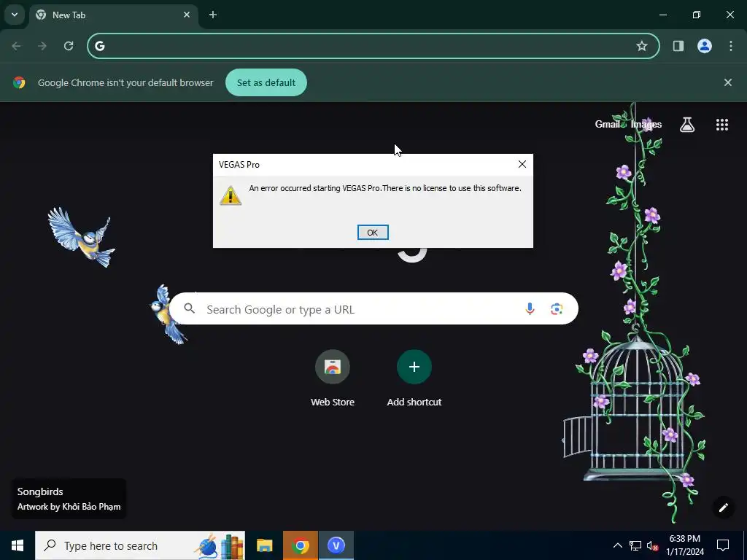Click the search highlights illustration in taskbar search
Screen dimensions: 747x560
[220, 545]
